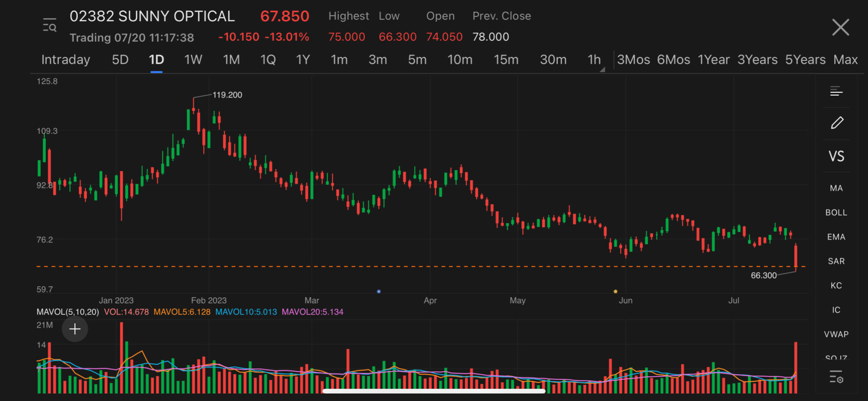Select the 1M period tab

coord(231,60)
